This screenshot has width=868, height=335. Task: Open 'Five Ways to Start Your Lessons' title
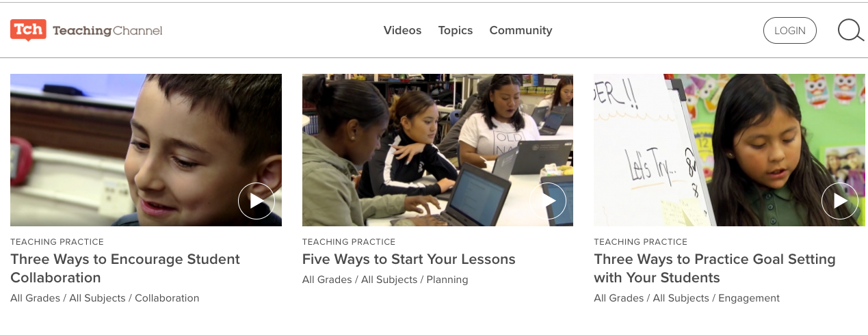pyautogui.click(x=409, y=259)
